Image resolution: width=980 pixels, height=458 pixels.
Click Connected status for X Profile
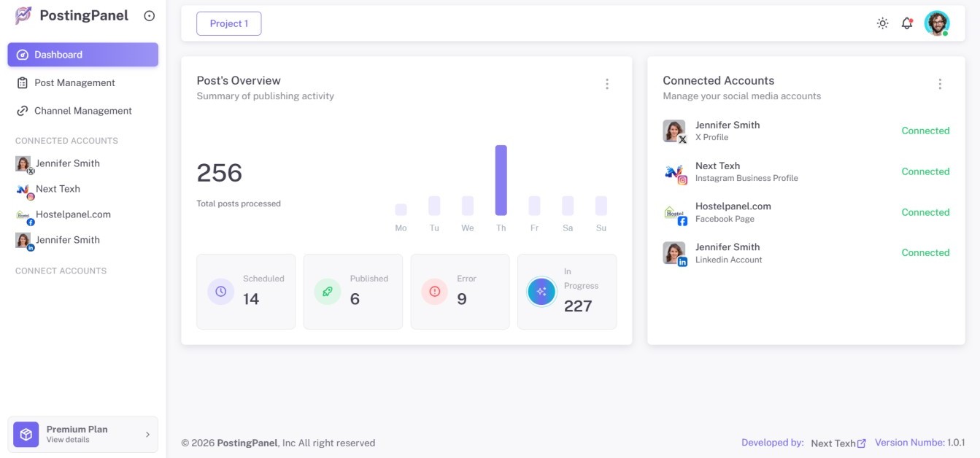925,131
